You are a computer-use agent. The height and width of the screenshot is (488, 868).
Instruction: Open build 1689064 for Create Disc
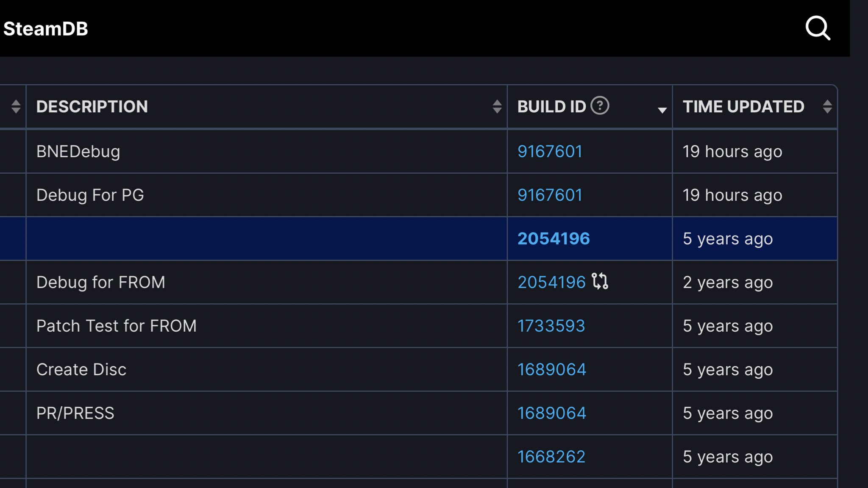click(551, 369)
